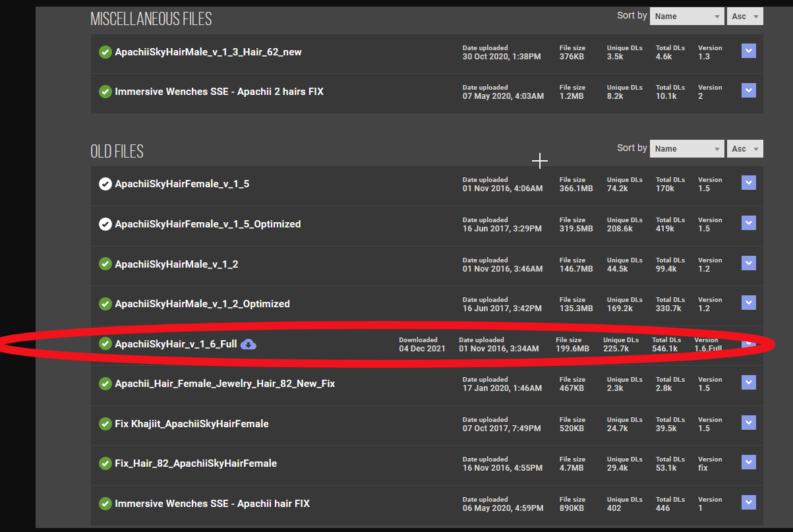Viewport: 793px width, 532px height.
Task: Click upload date 16 Jun 2017, 3:29PM
Action: (502, 229)
